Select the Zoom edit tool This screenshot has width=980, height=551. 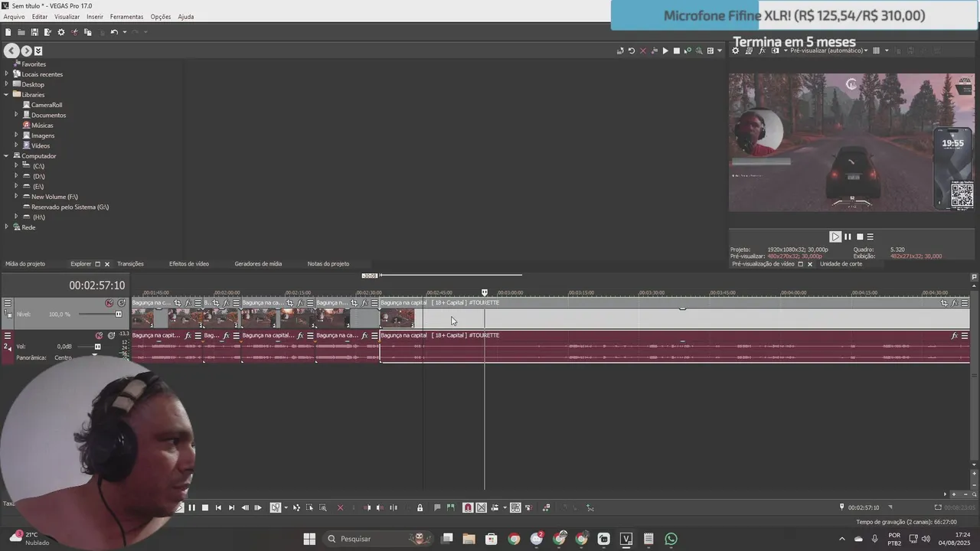[323, 507]
